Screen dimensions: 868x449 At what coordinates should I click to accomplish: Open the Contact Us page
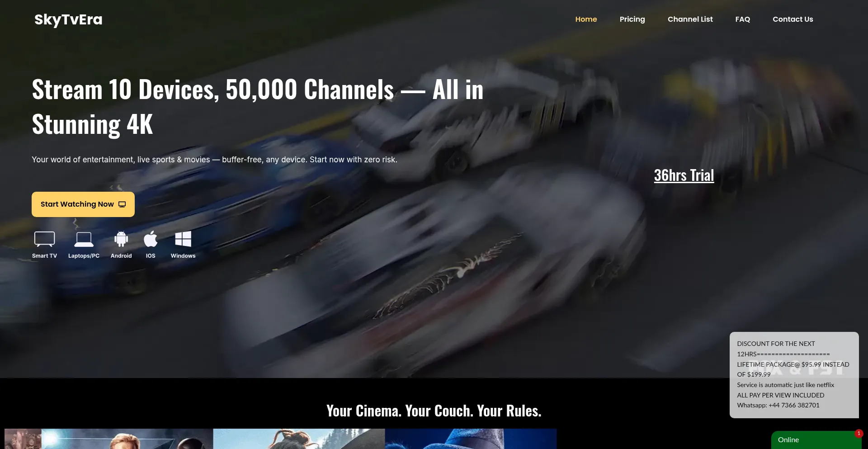coord(793,19)
